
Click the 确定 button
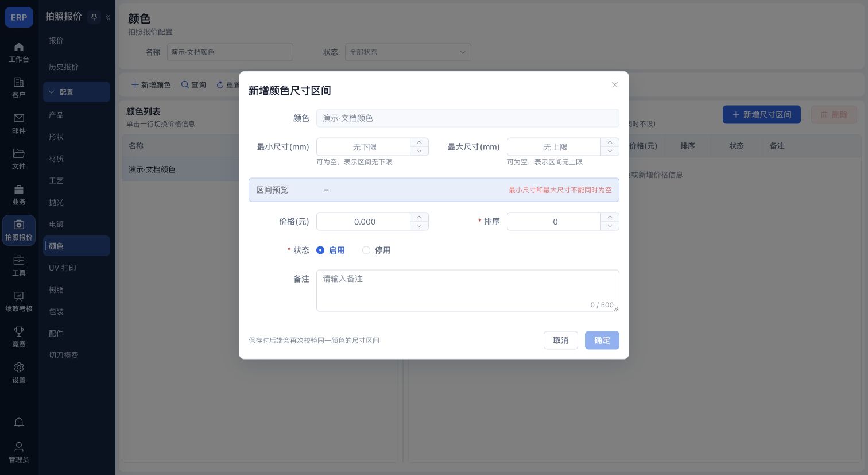point(602,340)
